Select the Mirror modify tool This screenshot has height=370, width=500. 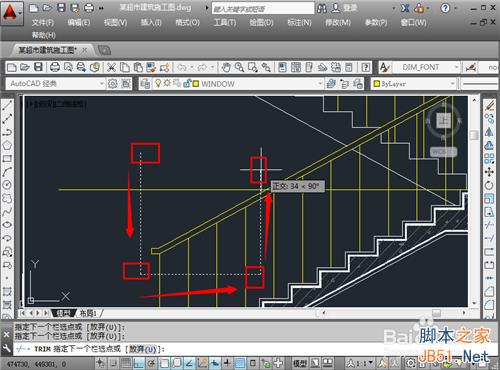pos(489,132)
